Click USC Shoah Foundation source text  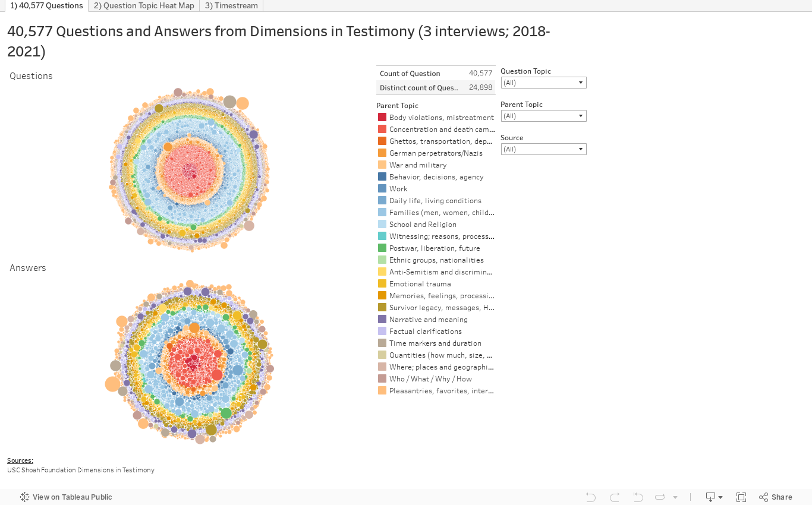click(x=81, y=470)
